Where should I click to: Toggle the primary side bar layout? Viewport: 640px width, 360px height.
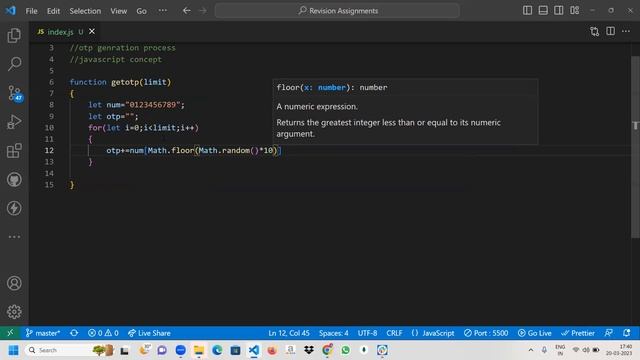(x=527, y=10)
